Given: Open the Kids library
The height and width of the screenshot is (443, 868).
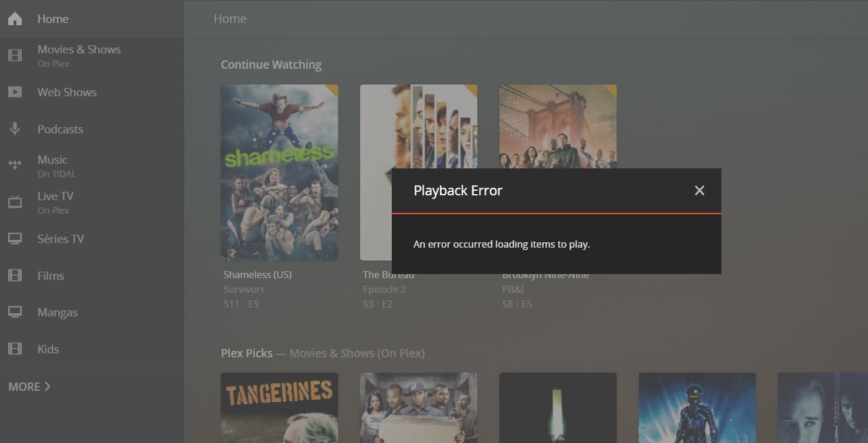Looking at the screenshot, I should pos(92,349).
